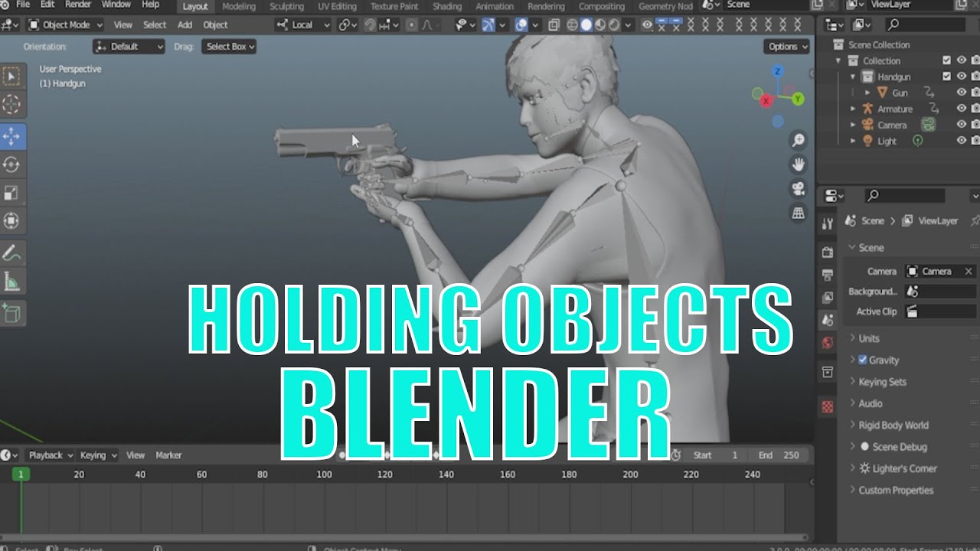
Task: Select the Select Box tool in toolbar
Action: [11, 76]
